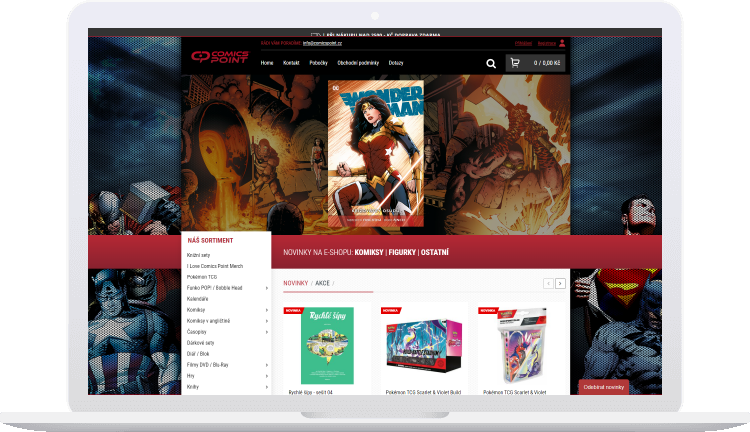750x432 pixels.
Task: Expand the Filmy DVD / Blu-Ray arrow
Action: [266, 365]
